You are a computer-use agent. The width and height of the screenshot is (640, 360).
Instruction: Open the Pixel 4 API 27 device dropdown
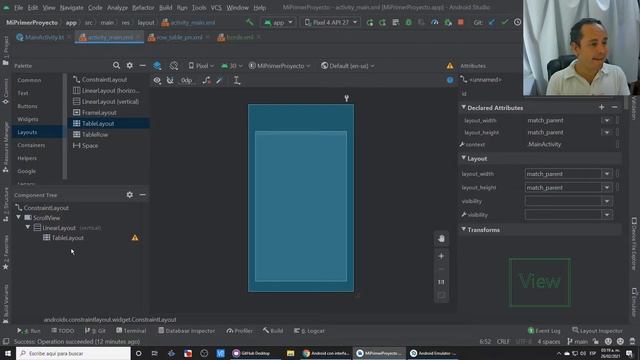pos(331,22)
